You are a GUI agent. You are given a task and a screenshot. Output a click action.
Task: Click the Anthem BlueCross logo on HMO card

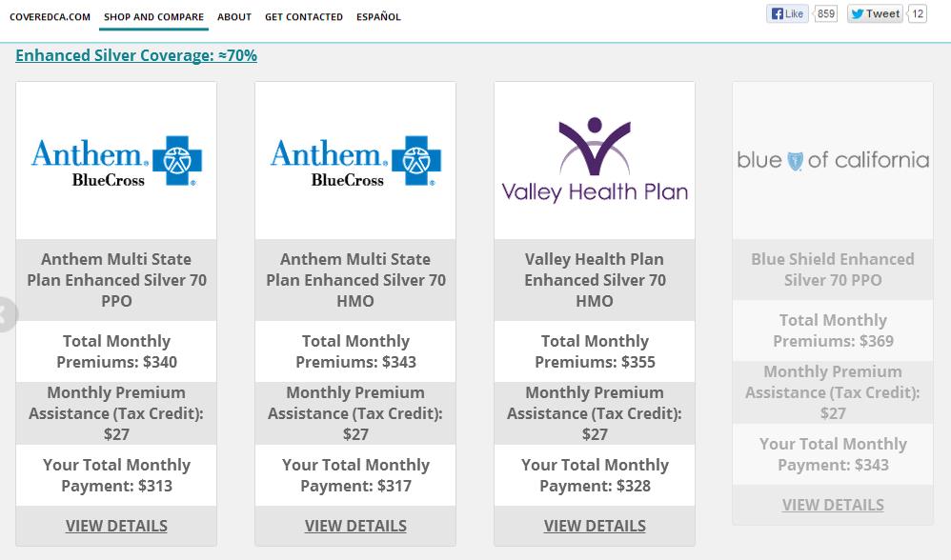[x=355, y=161]
